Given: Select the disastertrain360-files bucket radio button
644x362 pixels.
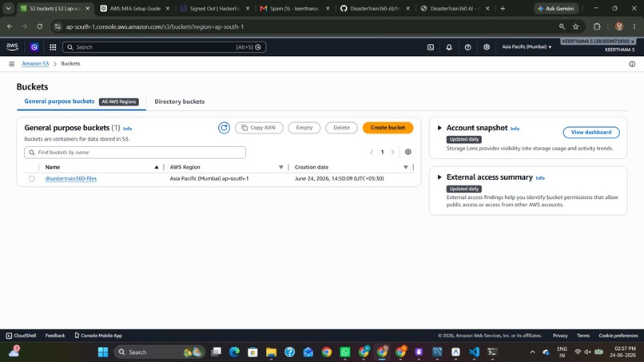Looking at the screenshot, I should [x=32, y=179].
